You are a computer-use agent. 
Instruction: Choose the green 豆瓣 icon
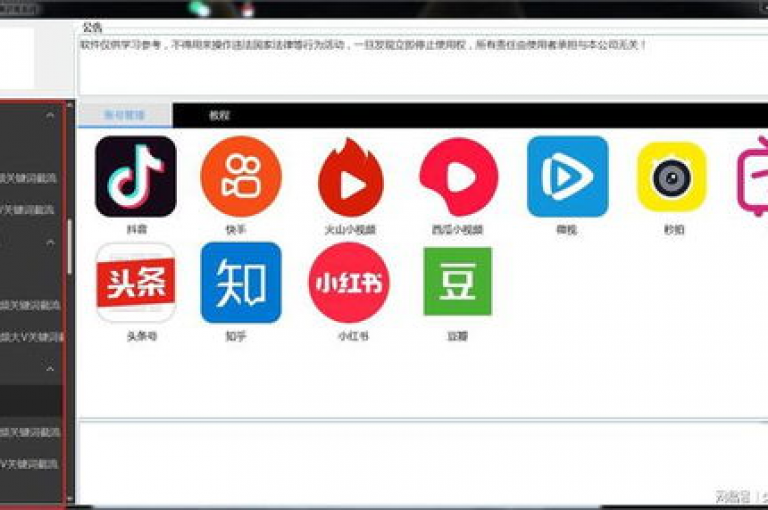point(457,281)
